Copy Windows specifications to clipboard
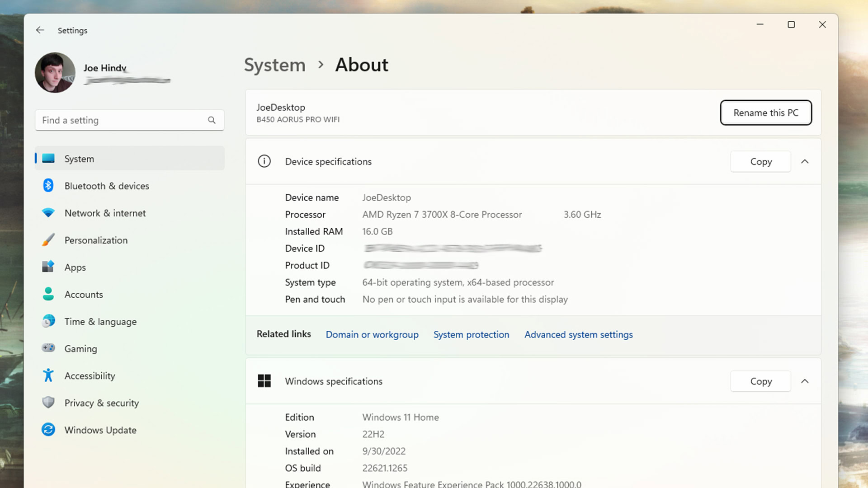The image size is (868, 488). [761, 381]
